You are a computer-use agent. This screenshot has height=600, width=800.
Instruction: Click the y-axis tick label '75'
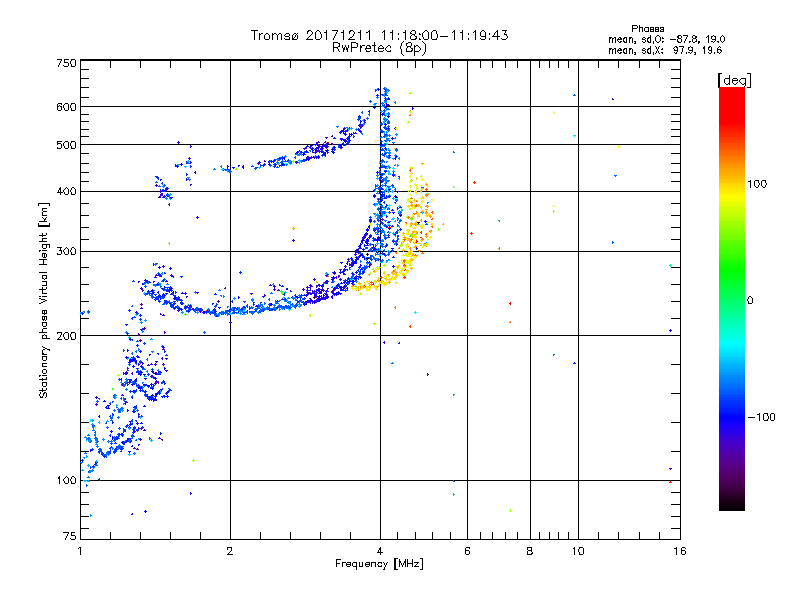[70, 536]
